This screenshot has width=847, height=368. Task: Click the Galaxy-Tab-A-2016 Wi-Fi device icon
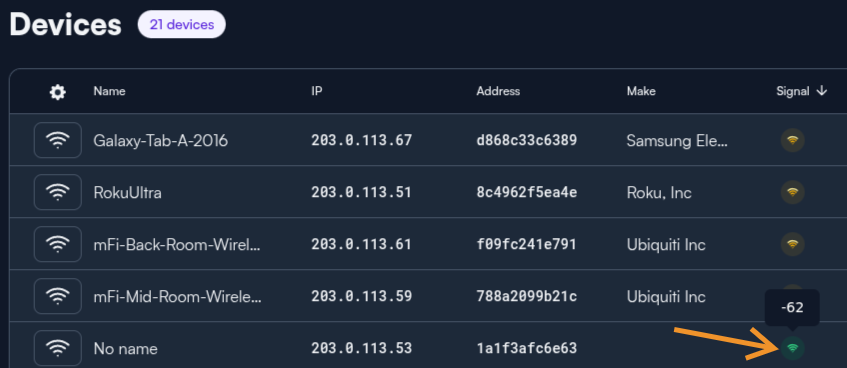coord(58,140)
